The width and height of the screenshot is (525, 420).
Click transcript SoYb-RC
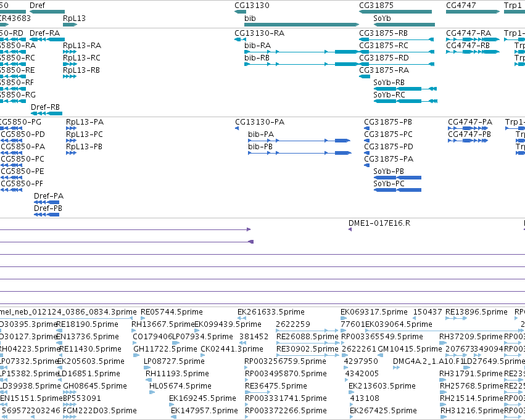(405, 101)
